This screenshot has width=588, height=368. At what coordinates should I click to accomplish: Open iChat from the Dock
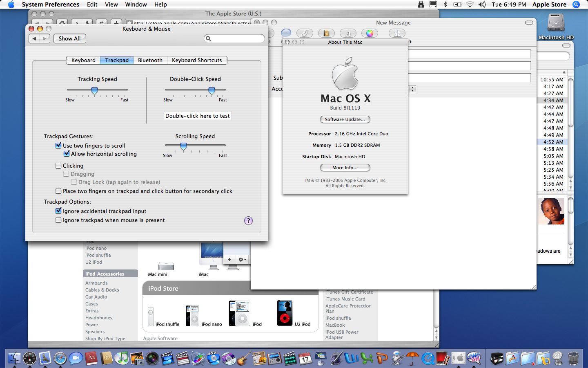76,358
